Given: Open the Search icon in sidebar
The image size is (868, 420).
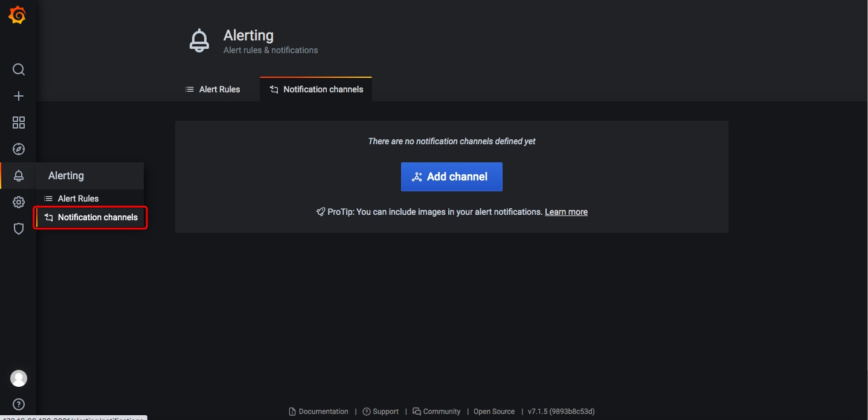Looking at the screenshot, I should pyautogui.click(x=19, y=69).
